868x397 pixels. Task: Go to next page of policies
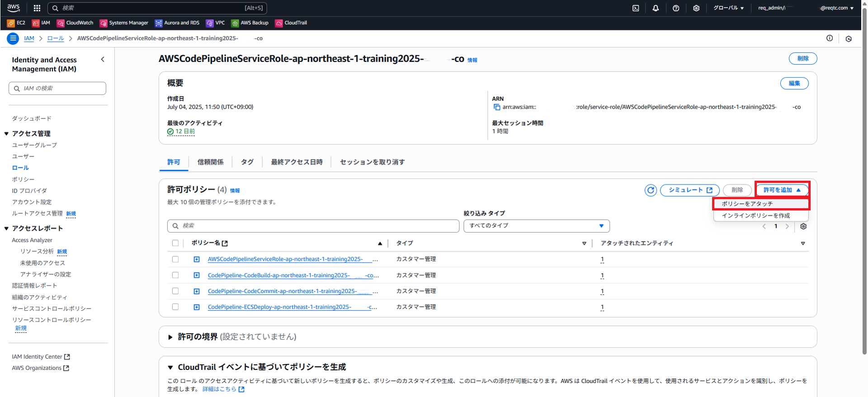tap(787, 227)
